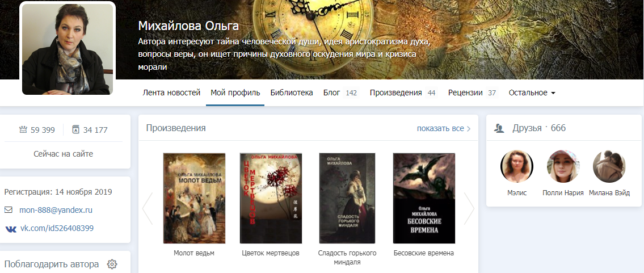Expand the Остальное dropdown menu
The width and height of the screenshot is (644, 273).
pyautogui.click(x=532, y=93)
